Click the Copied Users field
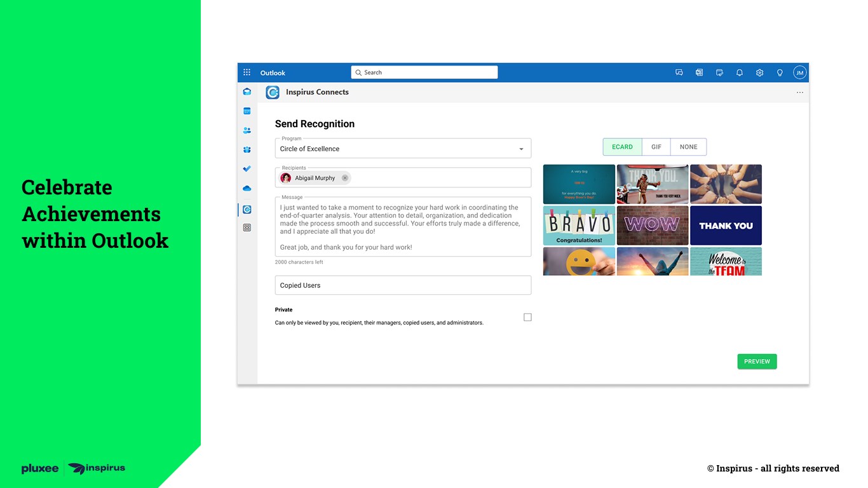This screenshot has width=868, height=488. point(403,285)
